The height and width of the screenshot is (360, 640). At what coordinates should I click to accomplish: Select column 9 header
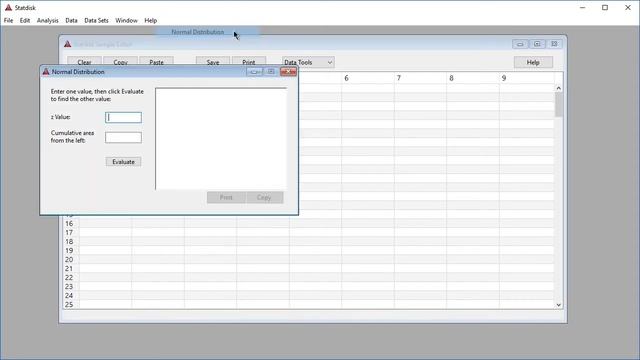[x=527, y=78]
